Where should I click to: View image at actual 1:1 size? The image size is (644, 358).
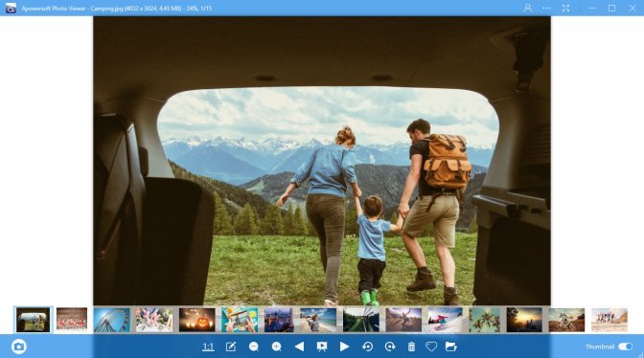click(208, 347)
